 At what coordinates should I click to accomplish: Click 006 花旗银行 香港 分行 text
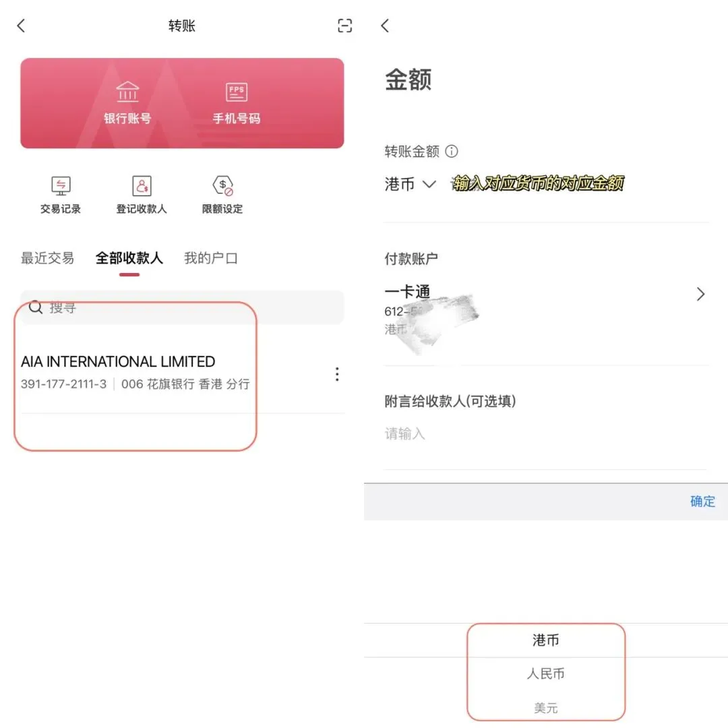point(186,384)
